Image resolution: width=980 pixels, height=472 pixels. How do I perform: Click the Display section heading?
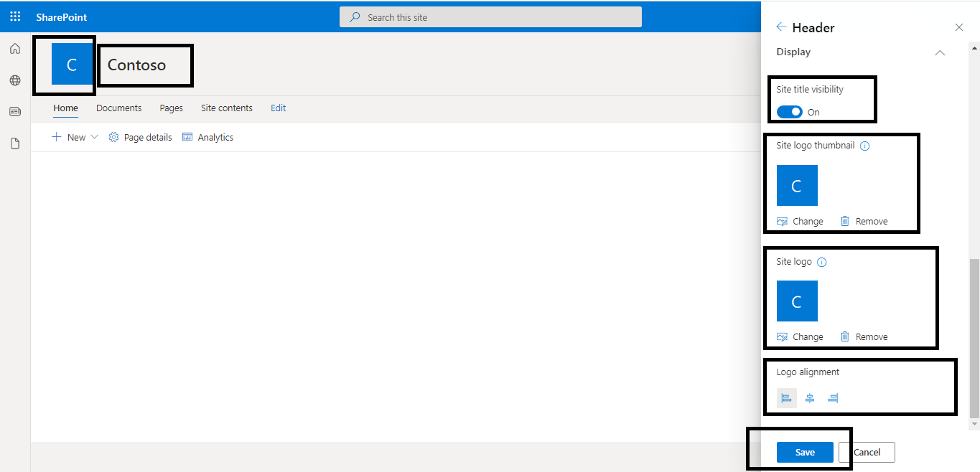tap(793, 52)
